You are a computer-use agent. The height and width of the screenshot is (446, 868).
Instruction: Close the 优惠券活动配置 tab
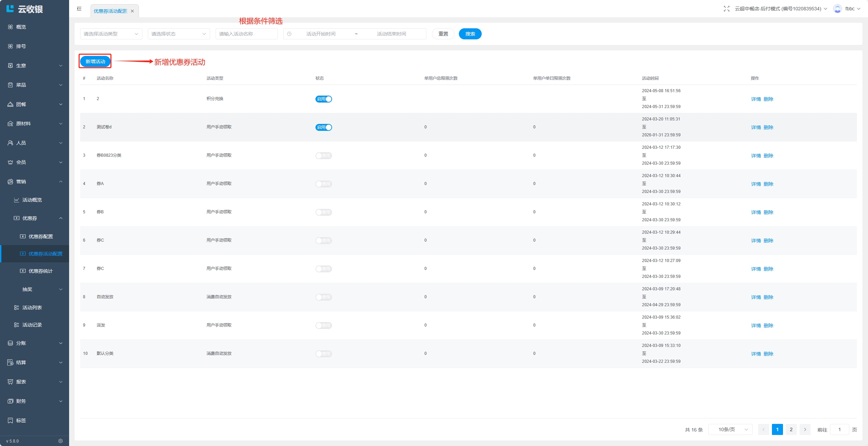point(132,11)
